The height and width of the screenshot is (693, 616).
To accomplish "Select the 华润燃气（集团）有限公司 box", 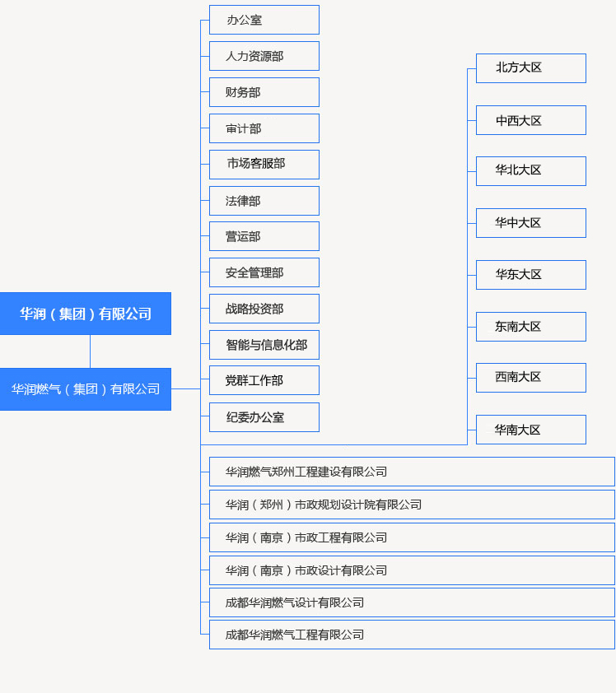I will (86, 389).
